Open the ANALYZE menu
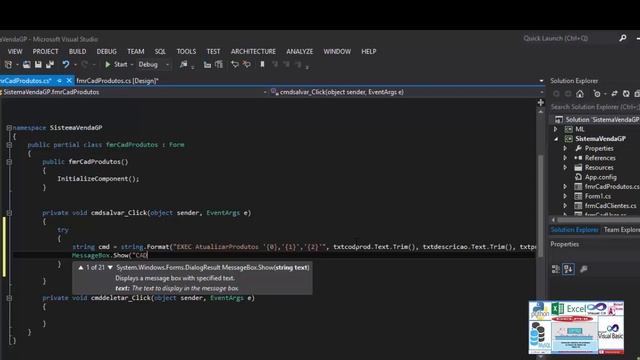The height and width of the screenshot is (360, 640). tap(300, 51)
